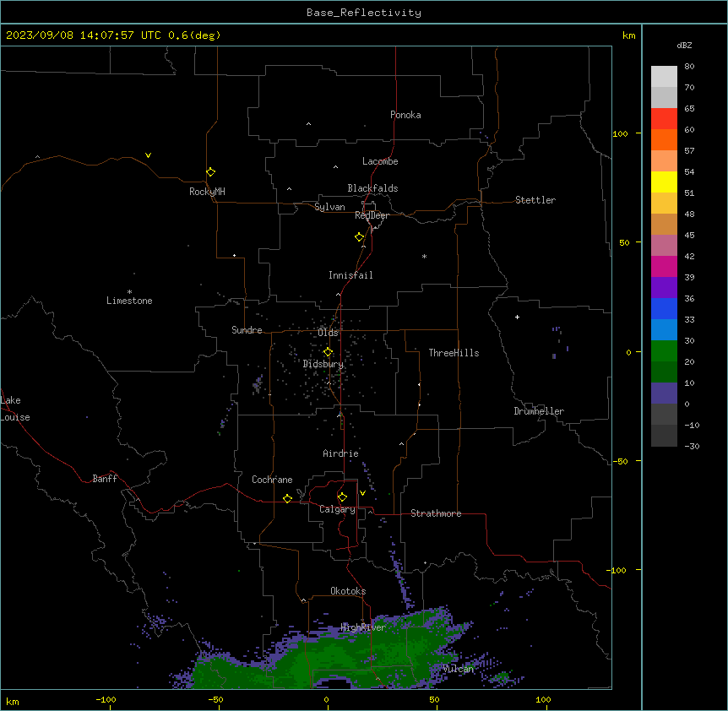728x711 pixels.
Task: Select the pink 42-45 dBZ legend swatch
Action: [664, 246]
